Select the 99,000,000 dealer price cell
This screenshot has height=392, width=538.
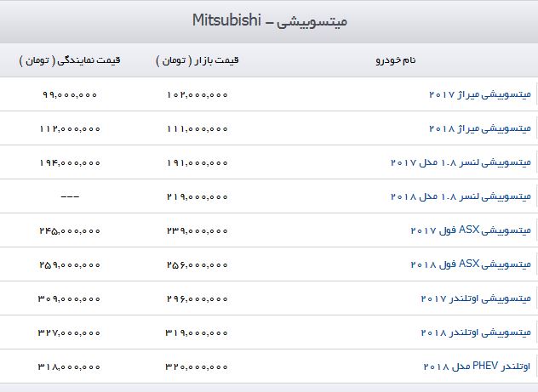click(70, 94)
